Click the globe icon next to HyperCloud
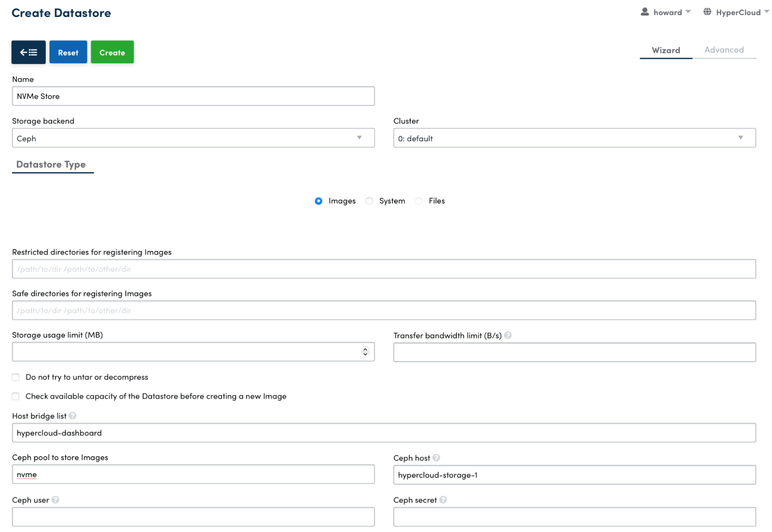 click(707, 12)
